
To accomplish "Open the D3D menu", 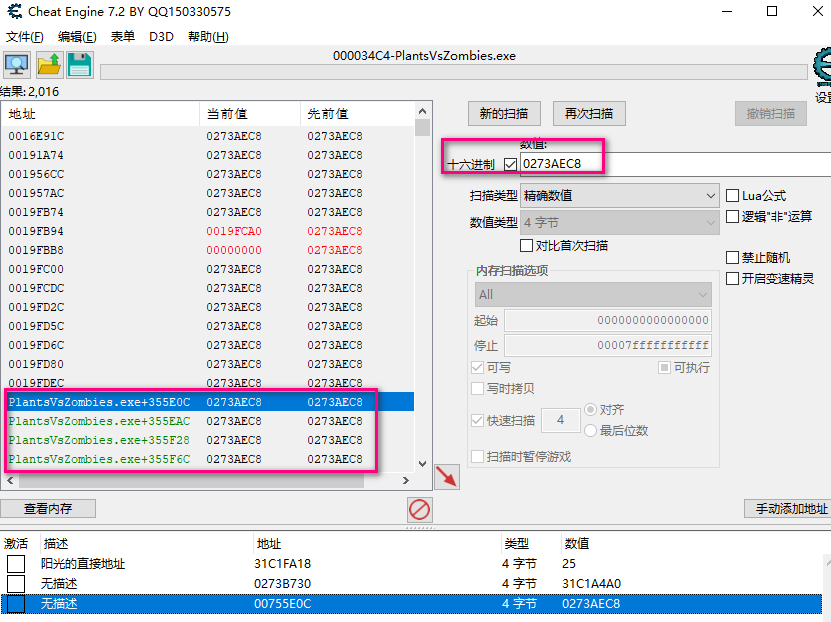I will pos(161,37).
